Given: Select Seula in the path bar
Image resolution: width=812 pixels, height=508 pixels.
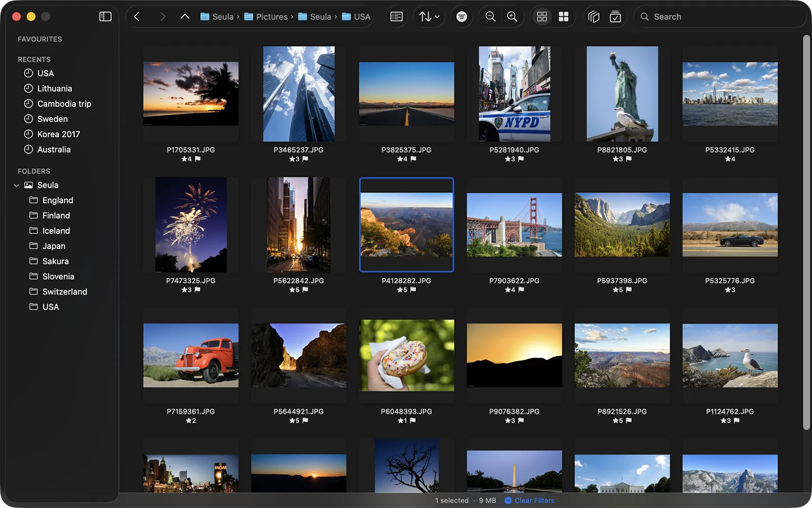Looking at the screenshot, I should 217,17.
